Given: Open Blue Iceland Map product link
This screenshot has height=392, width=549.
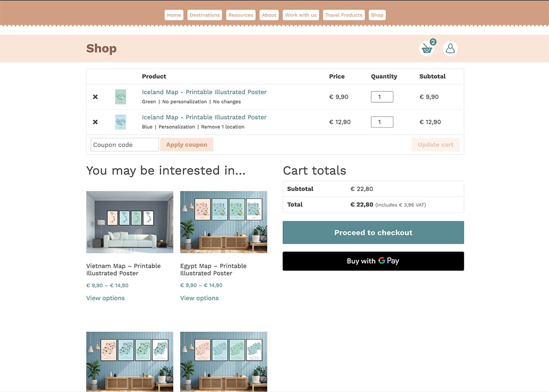Looking at the screenshot, I should [x=204, y=117].
